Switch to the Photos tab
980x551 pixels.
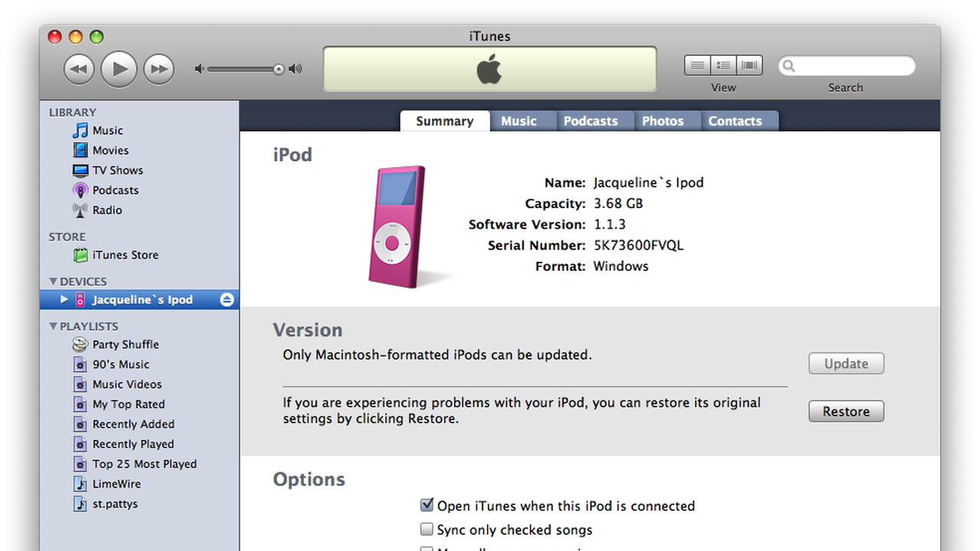point(662,121)
